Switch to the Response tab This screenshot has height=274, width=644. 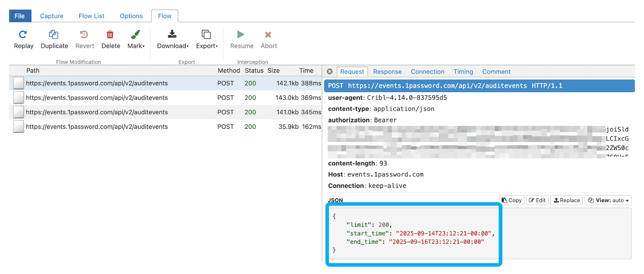coord(387,72)
